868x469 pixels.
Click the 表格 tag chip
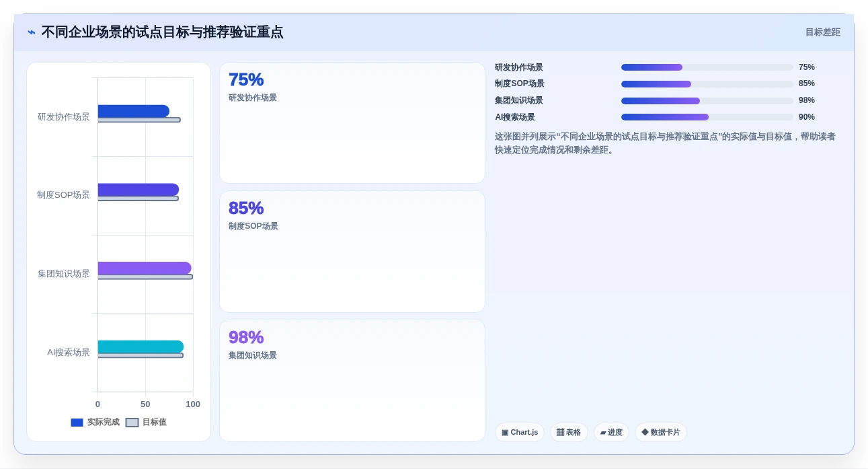[x=569, y=433]
